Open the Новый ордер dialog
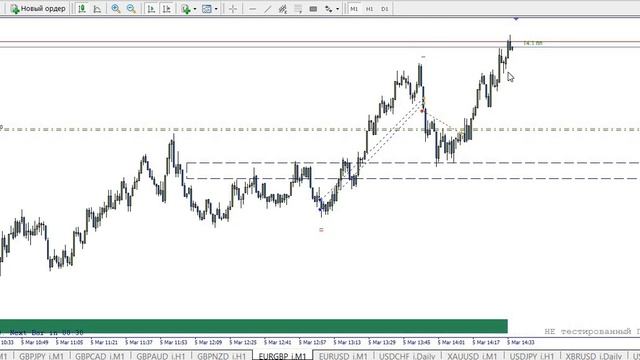This screenshot has width=640, height=360. (x=38, y=9)
